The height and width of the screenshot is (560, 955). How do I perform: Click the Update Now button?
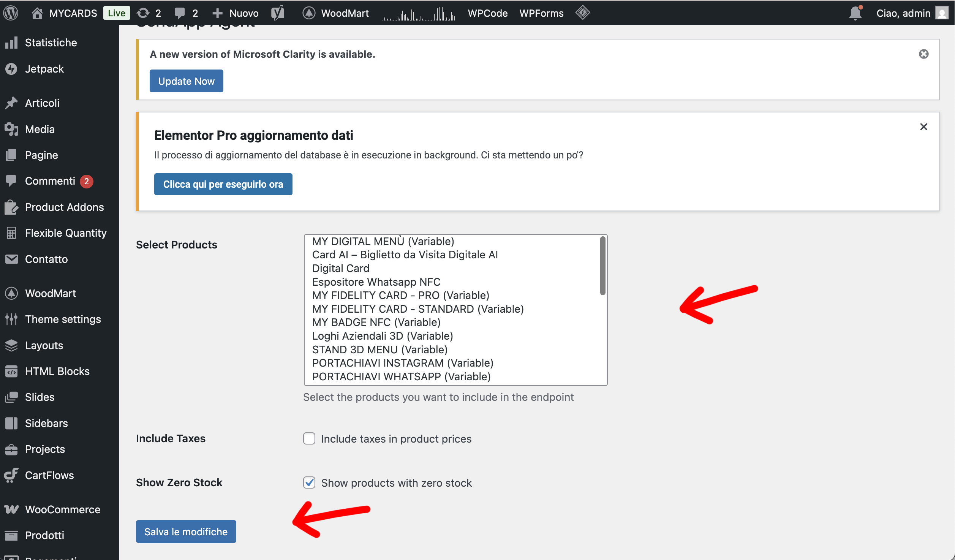[186, 81]
